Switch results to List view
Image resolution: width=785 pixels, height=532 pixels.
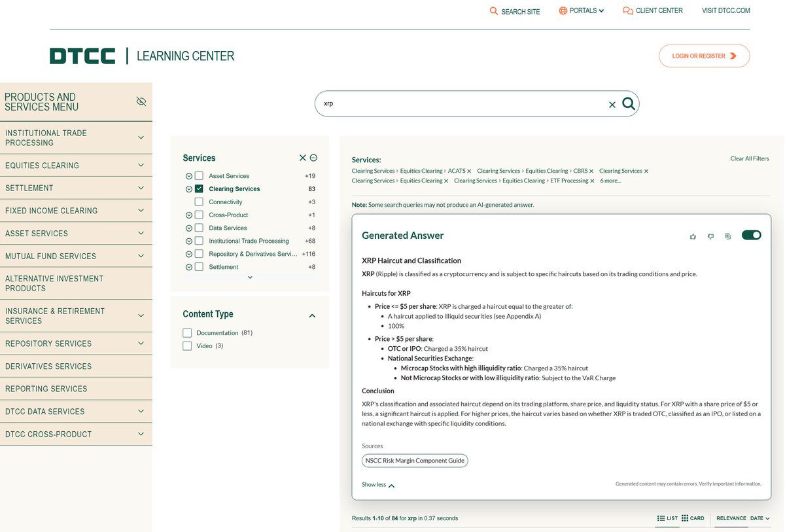point(667,518)
